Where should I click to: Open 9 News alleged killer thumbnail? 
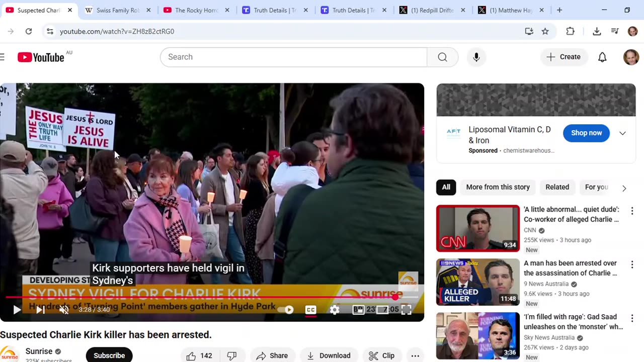[478, 282]
